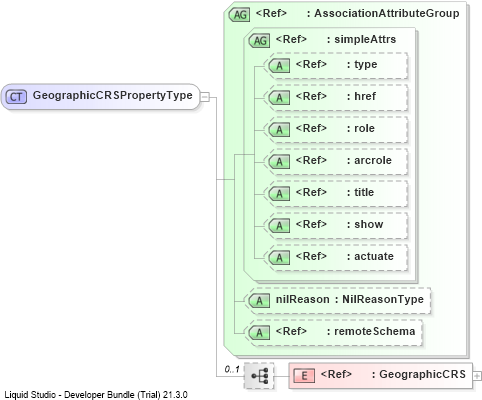
Task: Select the ': actuate' attribute text
Action: (370, 256)
